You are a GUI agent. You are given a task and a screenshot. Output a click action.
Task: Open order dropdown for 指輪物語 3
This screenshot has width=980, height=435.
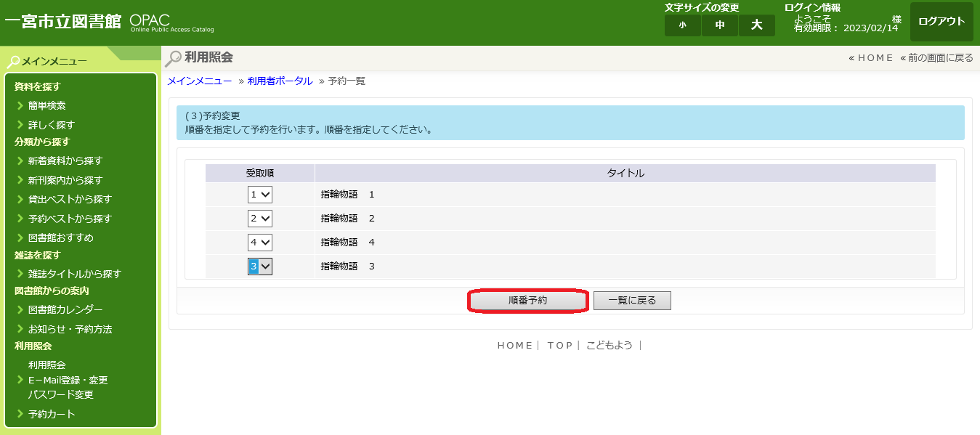pos(260,267)
